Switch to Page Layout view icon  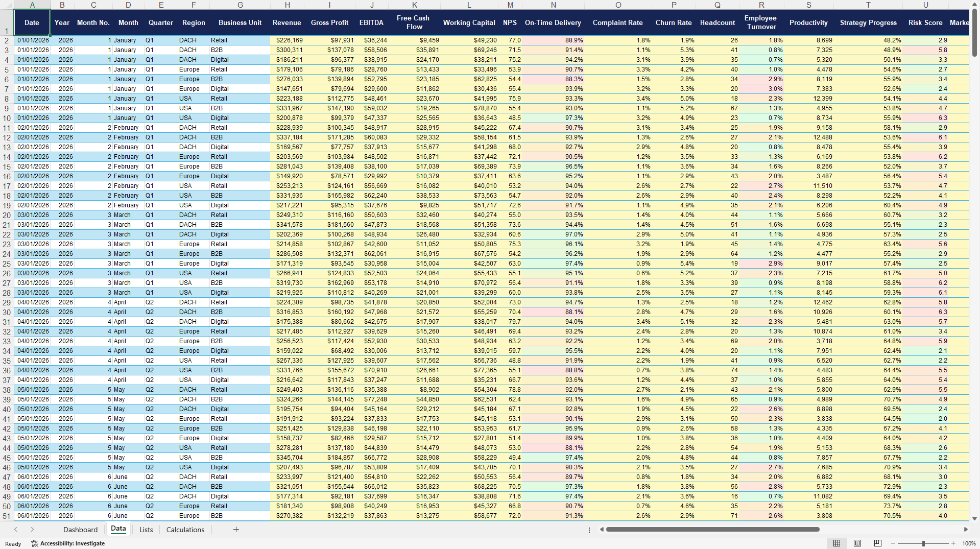[857, 543]
